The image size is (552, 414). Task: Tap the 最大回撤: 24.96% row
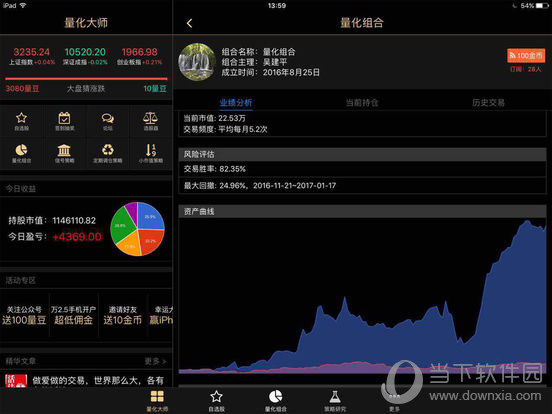pyautogui.click(x=362, y=186)
